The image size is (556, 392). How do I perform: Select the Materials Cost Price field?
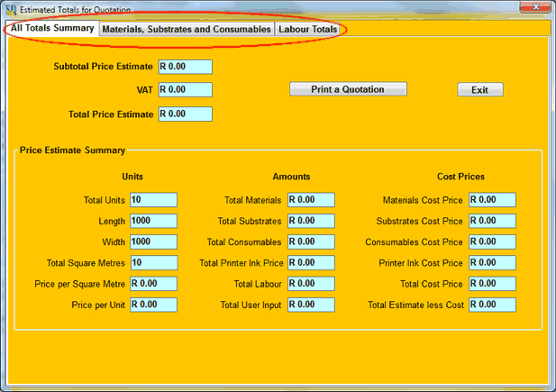point(492,200)
